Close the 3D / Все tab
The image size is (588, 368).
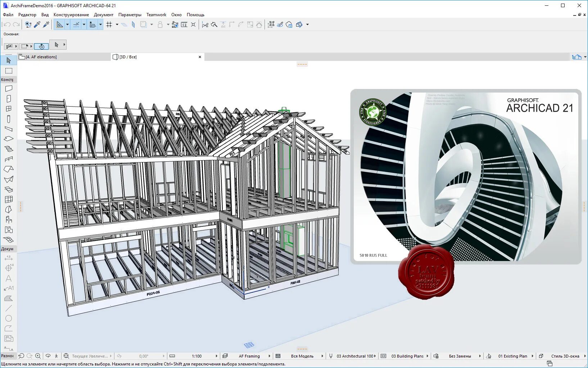(x=200, y=57)
